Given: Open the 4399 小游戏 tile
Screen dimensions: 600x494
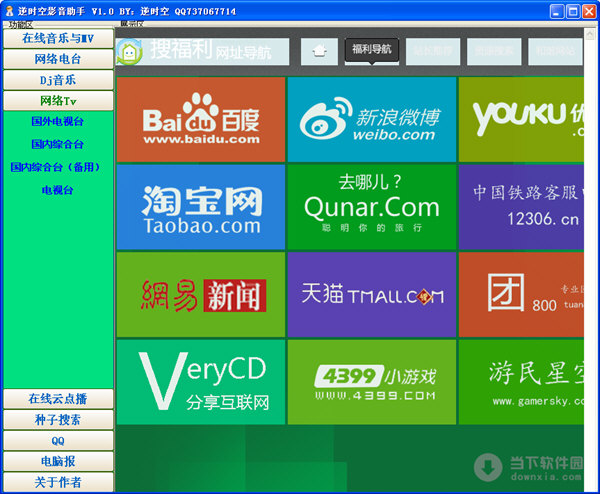Looking at the screenshot, I should 372,382.
